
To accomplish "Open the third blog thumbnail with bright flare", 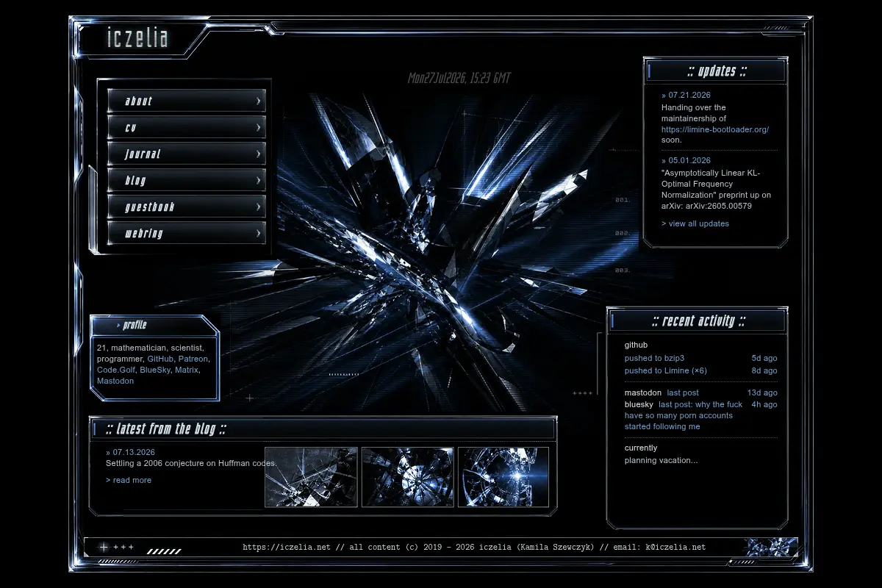I will 503,477.
